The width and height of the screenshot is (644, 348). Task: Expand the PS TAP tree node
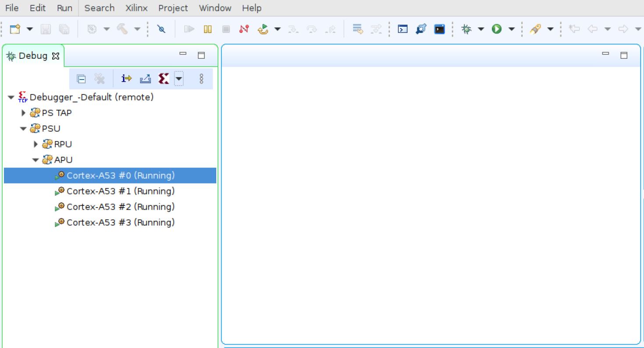coord(24,113)
